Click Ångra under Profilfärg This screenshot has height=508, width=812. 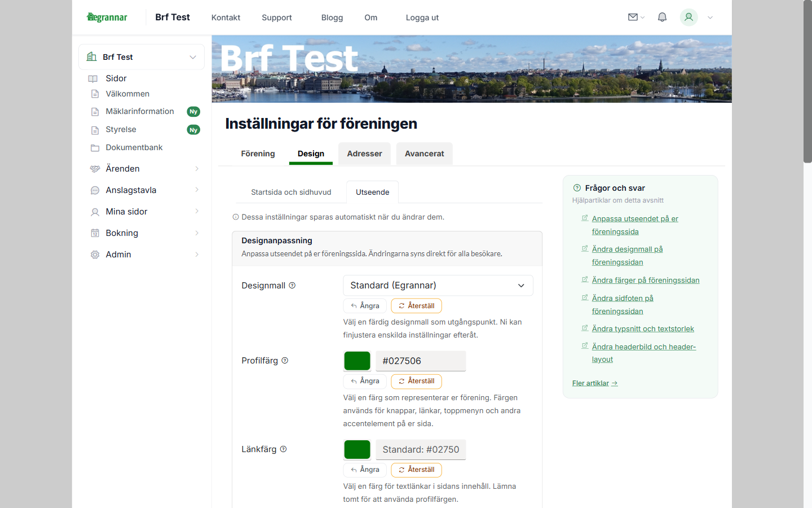[365, 381]
